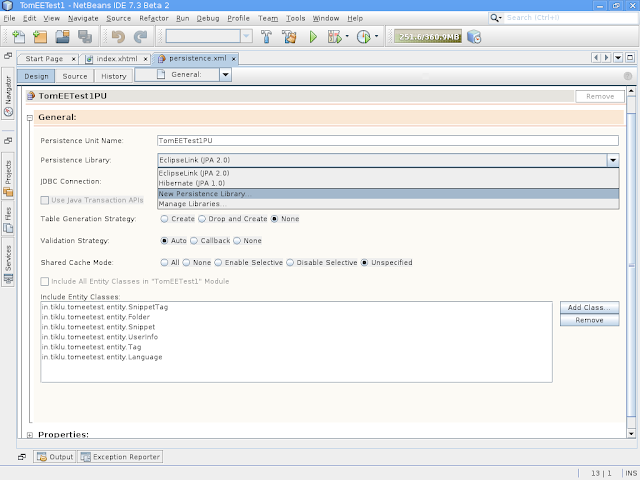Click the search magnifier icon
The width and height of the screenshot is (640, 480).
(x=495, y=18)
